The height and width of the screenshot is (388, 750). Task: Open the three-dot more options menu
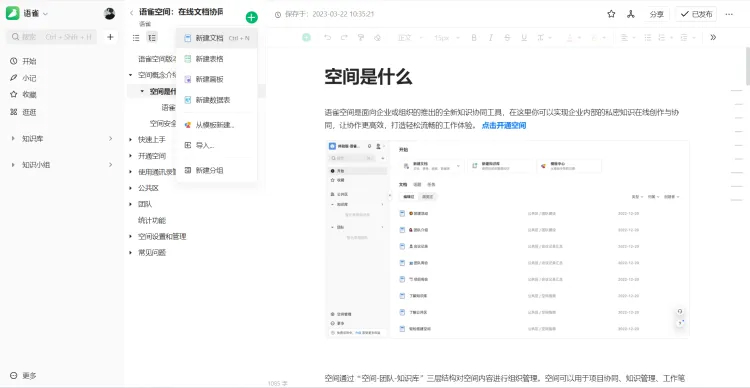[729, 14]
